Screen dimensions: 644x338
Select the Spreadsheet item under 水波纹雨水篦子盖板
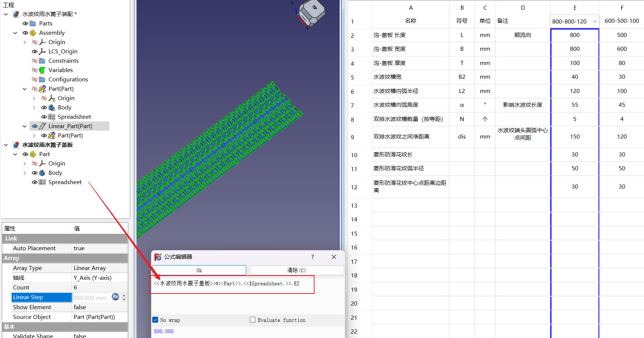(x=65, y=182)
